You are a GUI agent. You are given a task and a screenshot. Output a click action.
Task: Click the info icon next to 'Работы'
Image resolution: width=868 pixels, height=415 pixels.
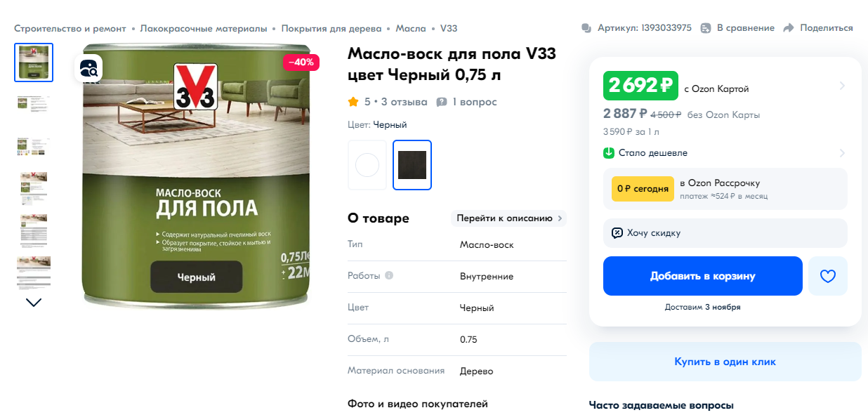click(x=389, y=275)
